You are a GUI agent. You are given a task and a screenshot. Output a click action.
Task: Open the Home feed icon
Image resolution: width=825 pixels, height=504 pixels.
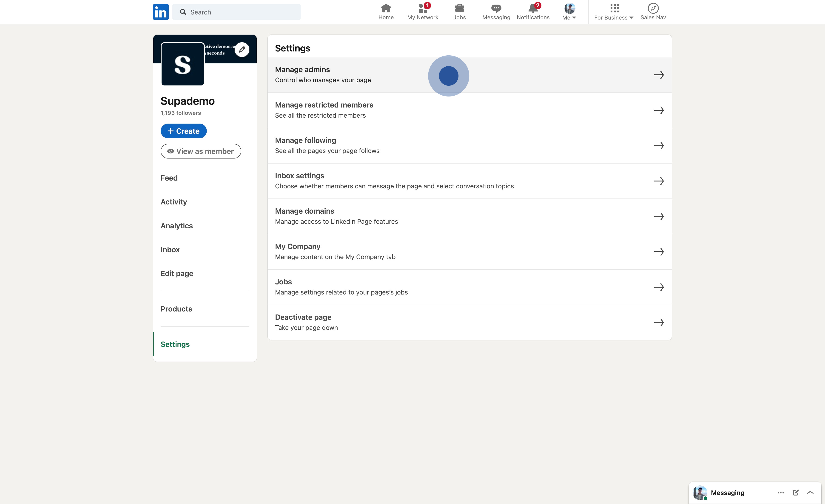point(386,8)
